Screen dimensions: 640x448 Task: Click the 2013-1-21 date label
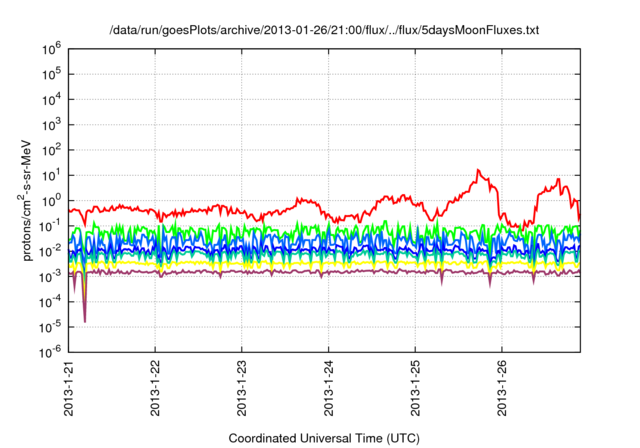pos(69,388)
